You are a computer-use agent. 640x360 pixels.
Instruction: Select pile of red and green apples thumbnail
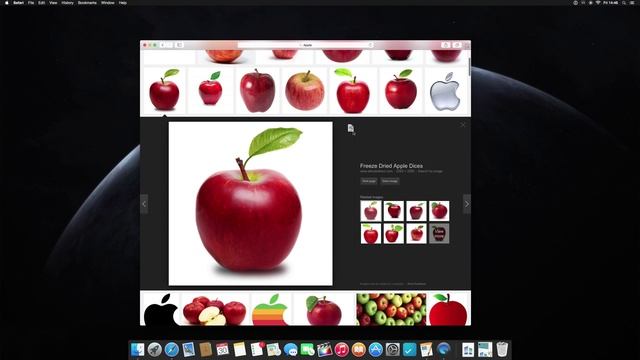(391, 309)
